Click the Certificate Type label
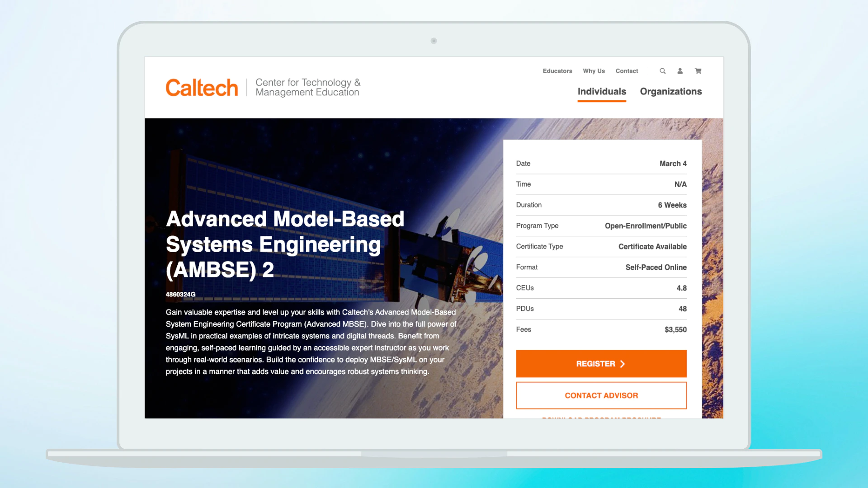Screen dimensions: 868x488 tap(539, 247)
